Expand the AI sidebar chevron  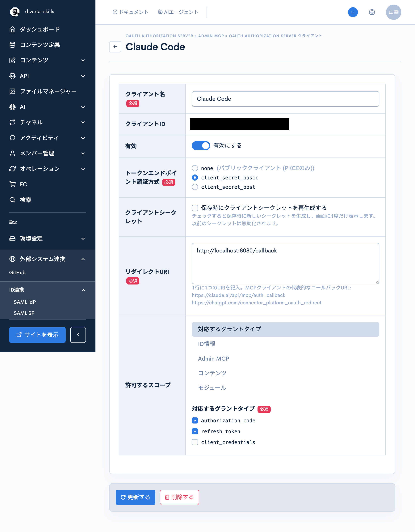(83, 107)
